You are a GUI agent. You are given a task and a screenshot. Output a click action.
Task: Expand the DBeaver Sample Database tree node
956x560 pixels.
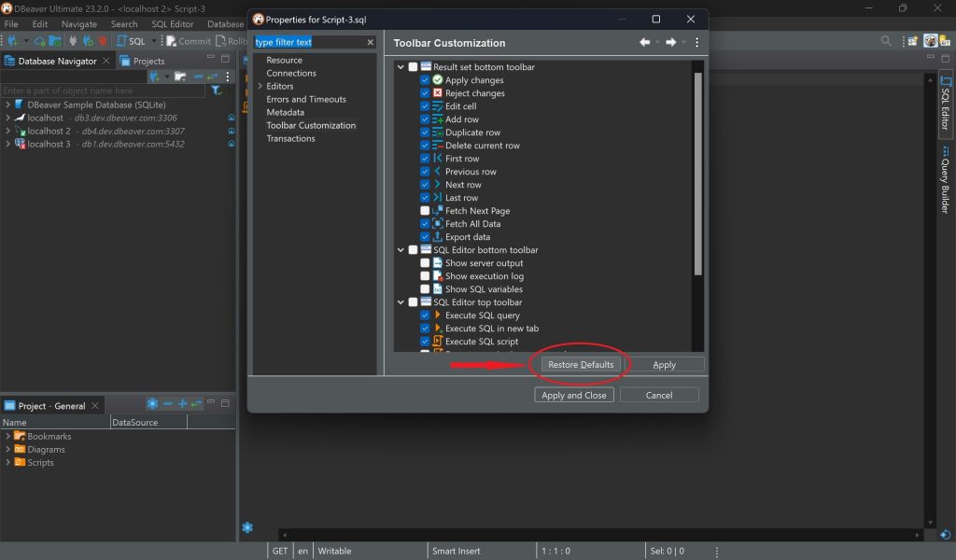(7, 105)
